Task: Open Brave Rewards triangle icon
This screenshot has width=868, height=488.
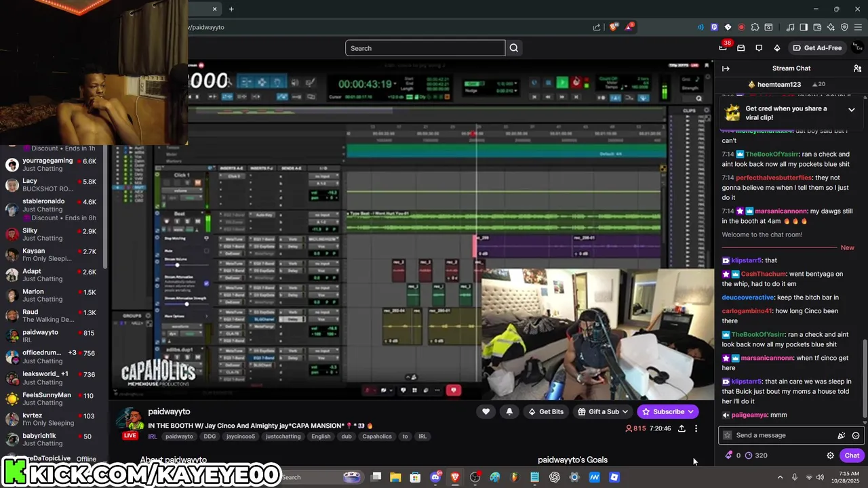Action: pos(629,27)
